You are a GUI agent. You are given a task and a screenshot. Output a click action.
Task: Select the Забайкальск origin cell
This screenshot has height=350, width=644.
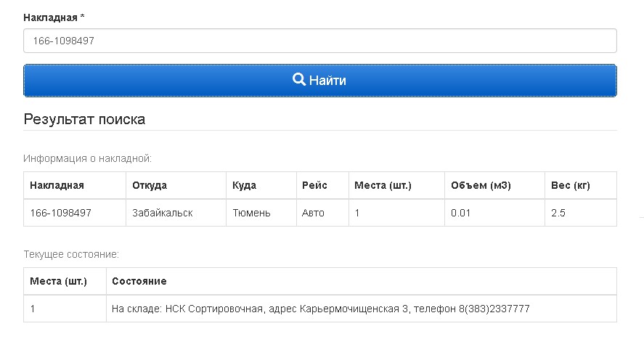click(163, 213)
